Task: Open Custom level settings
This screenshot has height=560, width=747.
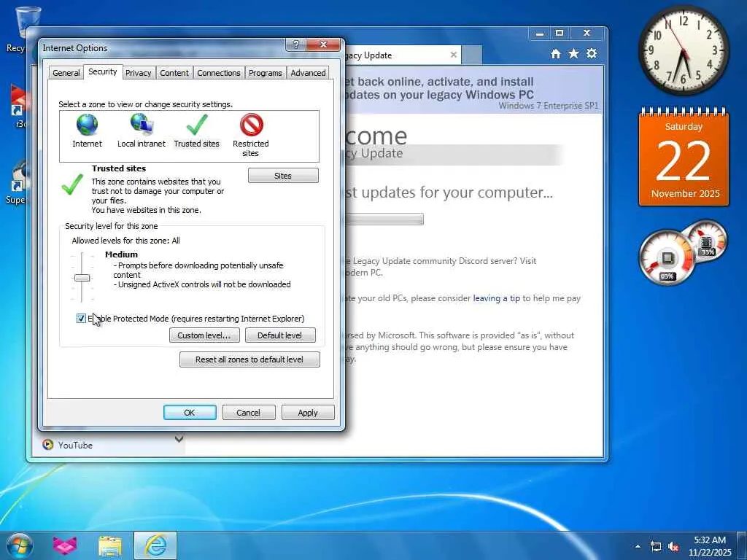Action: click(204, 335)
